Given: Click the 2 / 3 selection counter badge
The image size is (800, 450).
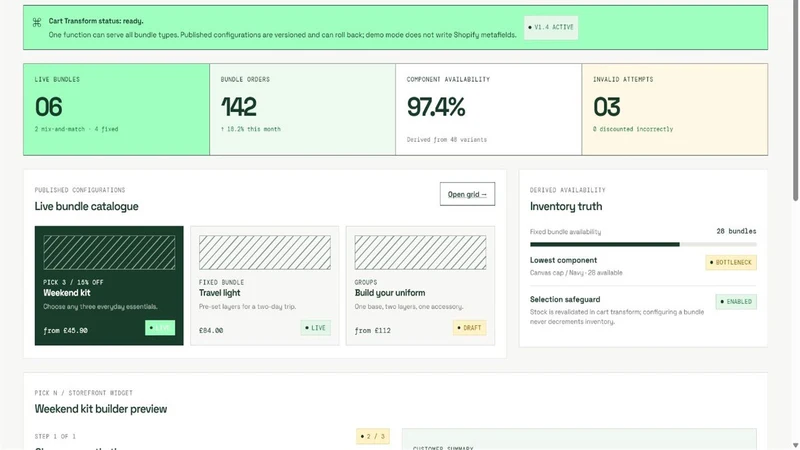Looking at the screenshot, I should pyautogui.click(x=373, y=436).
